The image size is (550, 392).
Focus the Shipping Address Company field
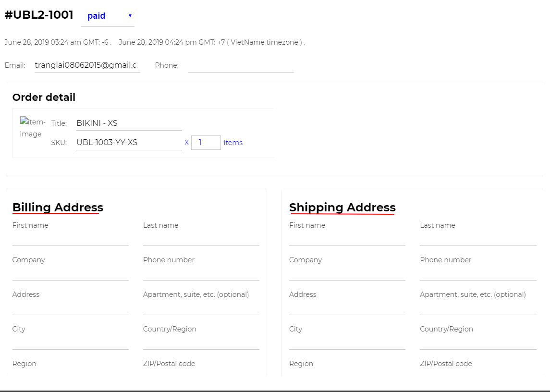tap(347, 273)
